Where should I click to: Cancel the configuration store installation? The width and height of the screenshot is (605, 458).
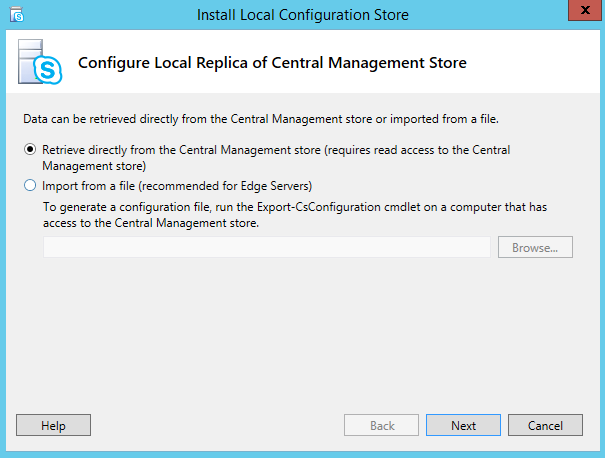point(545,425)
